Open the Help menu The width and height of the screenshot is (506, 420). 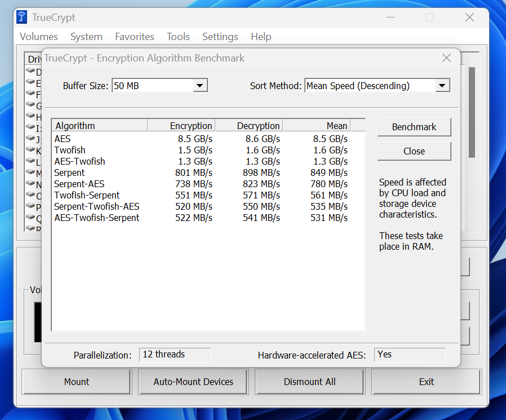tap(261, 37)
